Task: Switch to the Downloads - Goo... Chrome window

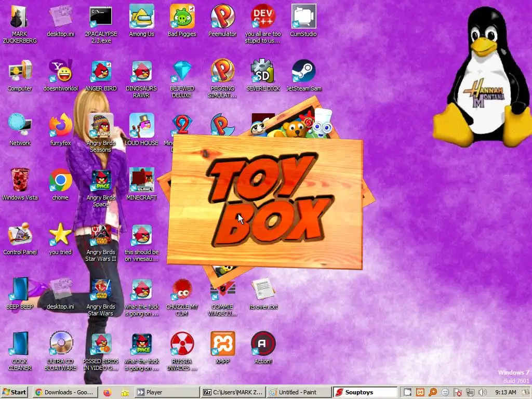Action: tap(65, 392)
